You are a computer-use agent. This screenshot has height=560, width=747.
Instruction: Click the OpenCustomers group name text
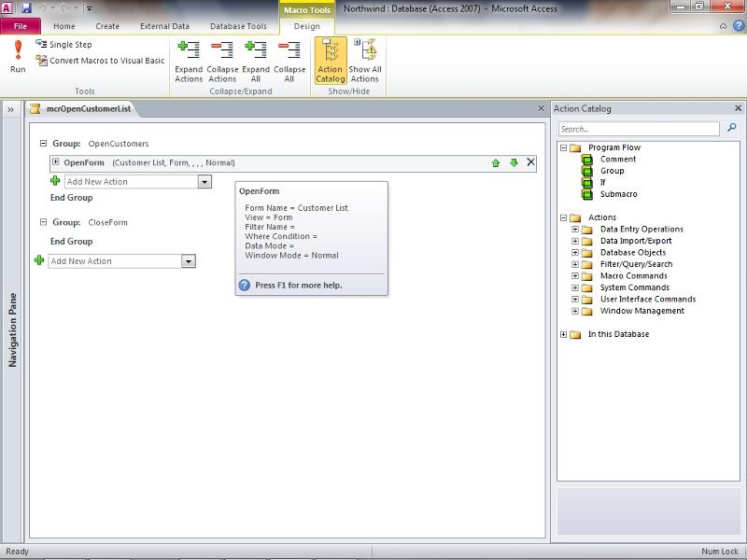(119, 144)
